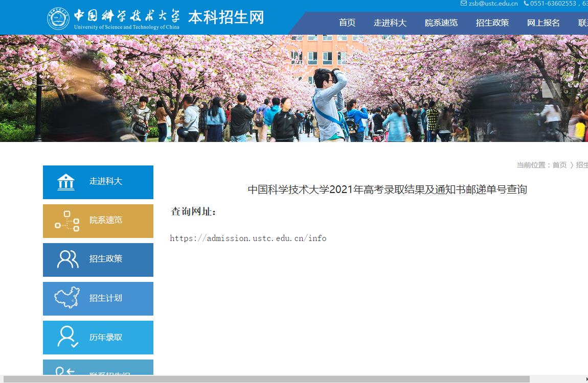Click the 本科招生网 site title
Screen dimensions: 588x383
(x=226, y=17)
